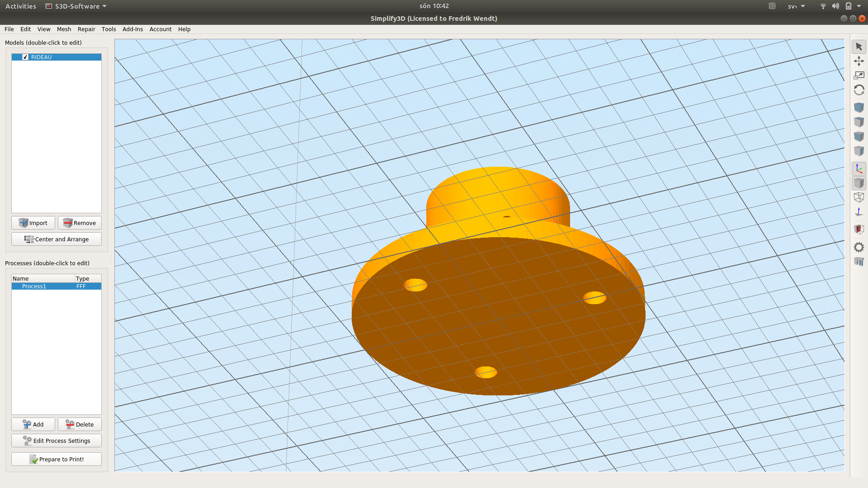
Task: Select the Process1 row in processes list
Action: [x=57, y=286]
